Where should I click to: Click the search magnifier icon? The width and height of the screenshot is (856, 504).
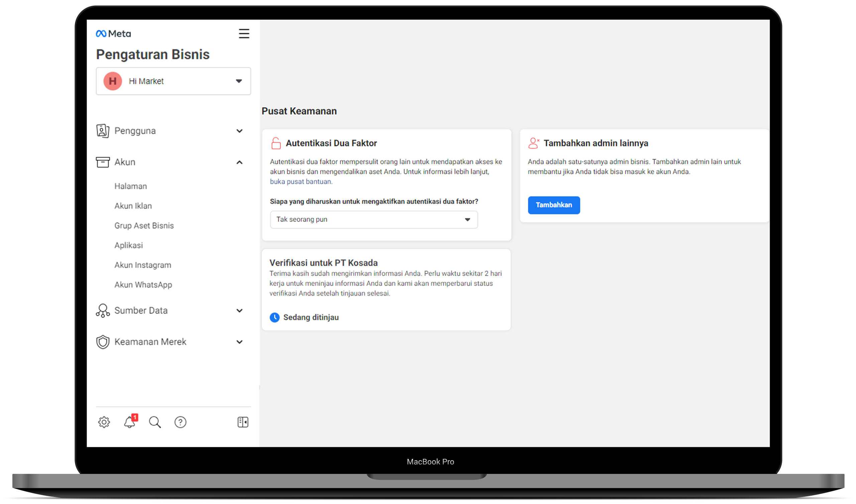point(155,422)
